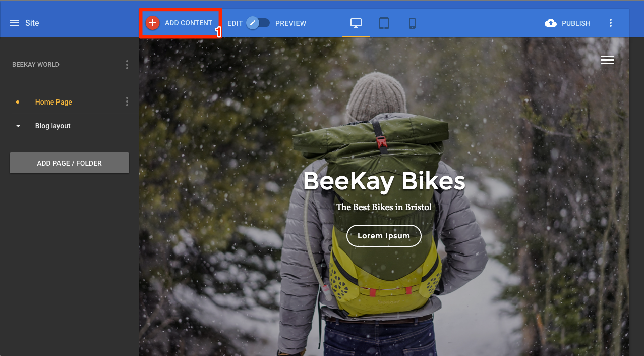Open BEEKAY WORLD options three-dot menu
Viewport: 644px width, 356px height.
[x=127, y=65]
